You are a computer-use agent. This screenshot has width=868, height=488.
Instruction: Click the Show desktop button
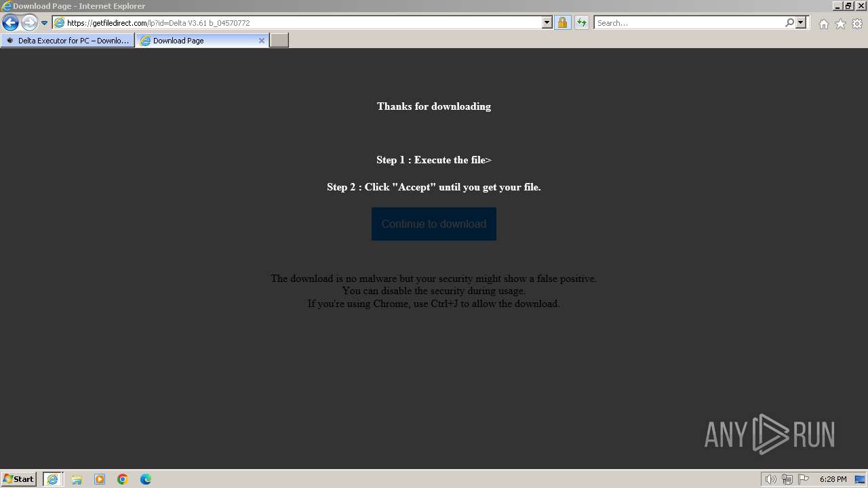(861, 479)
